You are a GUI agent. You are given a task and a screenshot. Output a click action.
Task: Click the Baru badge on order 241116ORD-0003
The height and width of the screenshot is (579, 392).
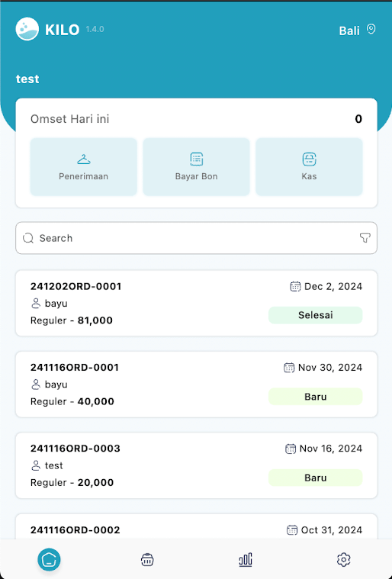click(x=316, y=478)
